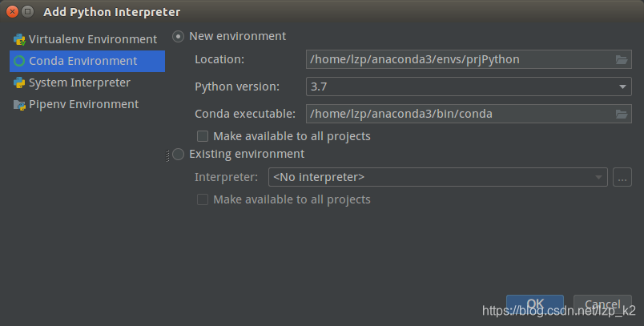Select System Interpreter from the sidebar list
The height and width of the screenshot is (326, 644).
[x=87, y=83]
